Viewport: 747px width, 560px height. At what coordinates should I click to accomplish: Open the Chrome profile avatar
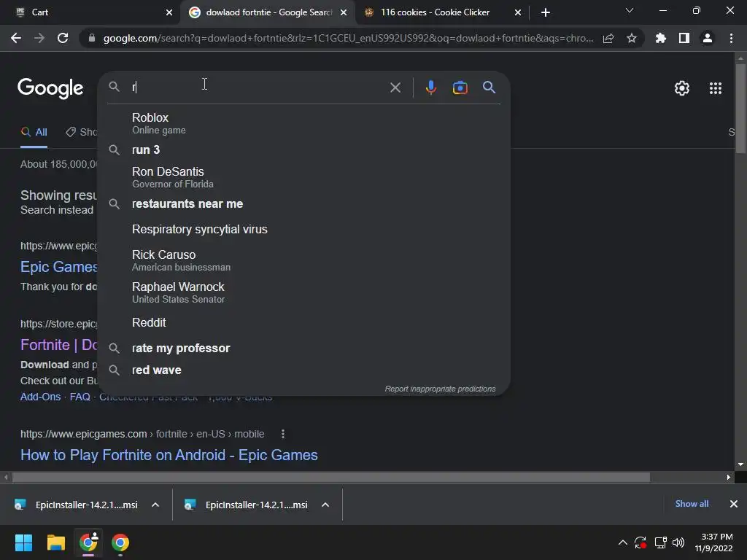coord(708,38)
